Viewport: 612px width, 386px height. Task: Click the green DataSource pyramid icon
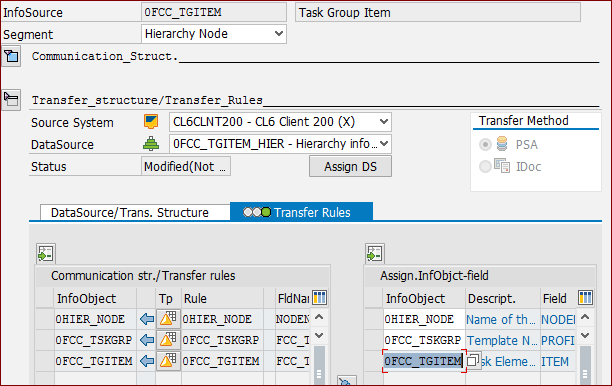click(151, 144)
